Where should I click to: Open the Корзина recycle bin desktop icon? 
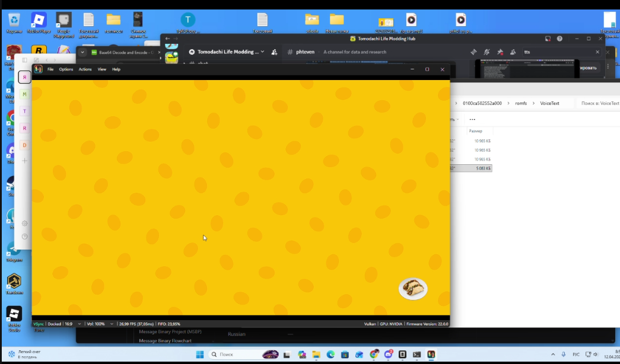14,23
